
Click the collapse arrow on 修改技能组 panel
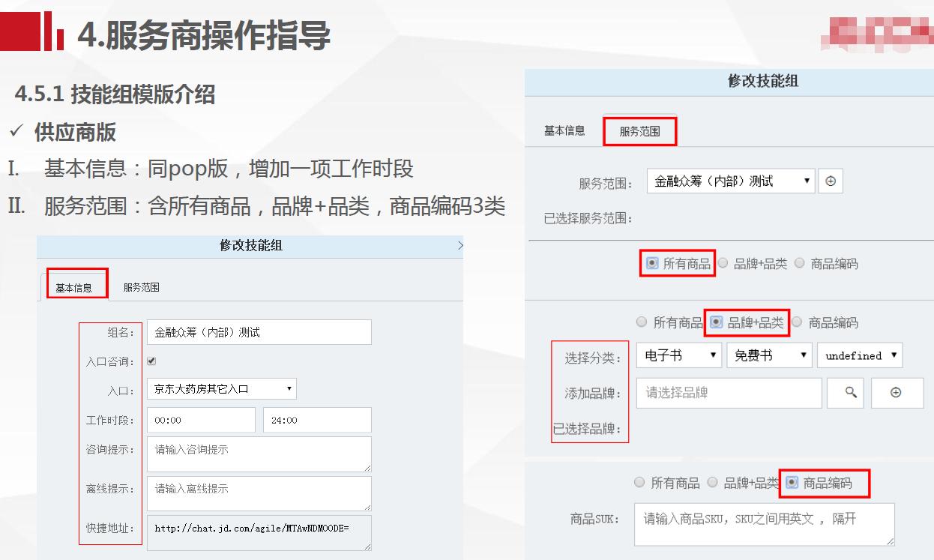(462, 246)
